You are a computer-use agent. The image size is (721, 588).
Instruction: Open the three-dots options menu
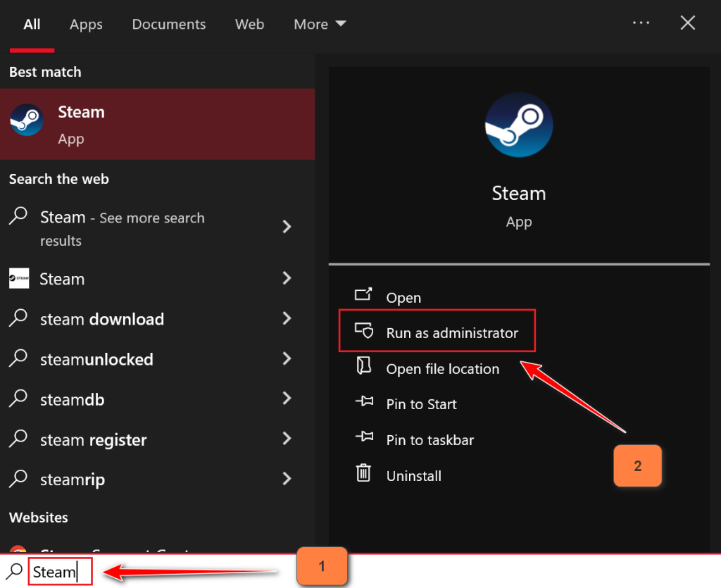(641, 23)
